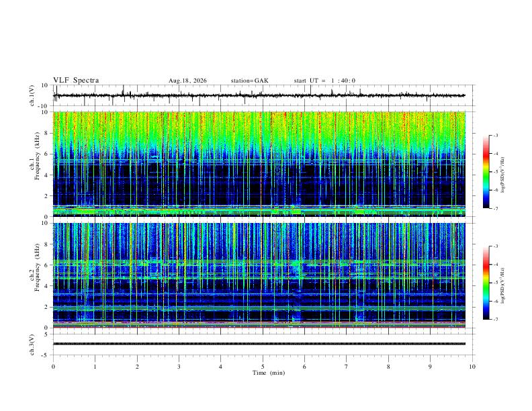Click the -3 label on upper colorbar
Image resolution: width=532 pixels, height=411 pixels.
click(496, 135)
